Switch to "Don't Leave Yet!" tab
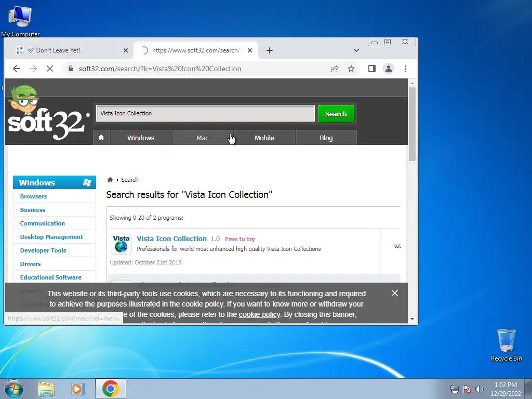Image resolution: width=532 pixels, height=399 pixels. pos(70,50)
